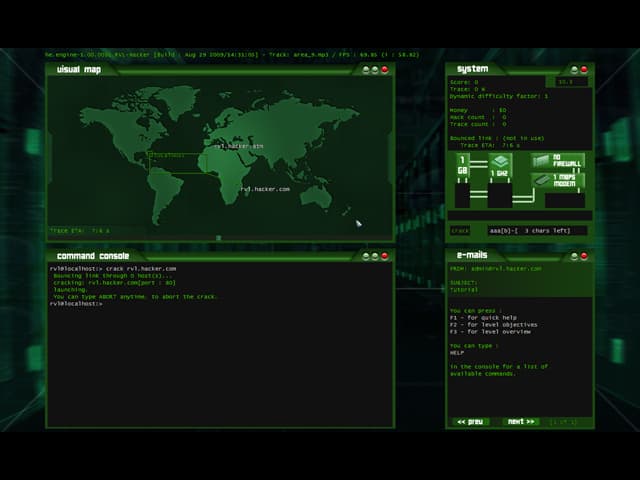Click the middle grey button of the command console
The image size is (640, 480).
375,256
